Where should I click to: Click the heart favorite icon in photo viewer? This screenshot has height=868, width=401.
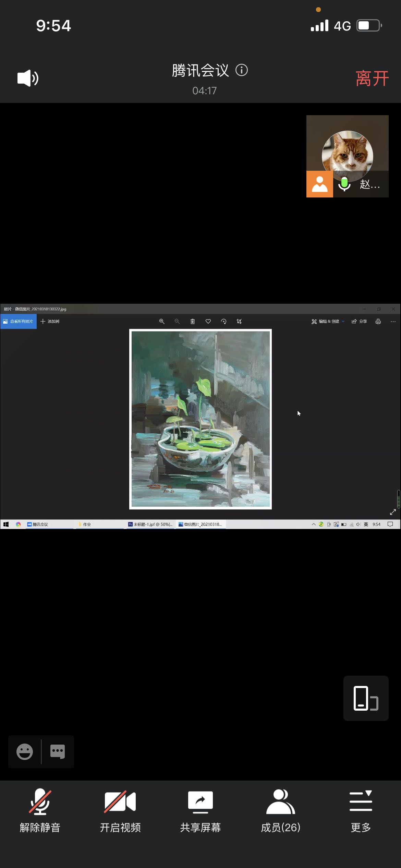tap(208, 321)
